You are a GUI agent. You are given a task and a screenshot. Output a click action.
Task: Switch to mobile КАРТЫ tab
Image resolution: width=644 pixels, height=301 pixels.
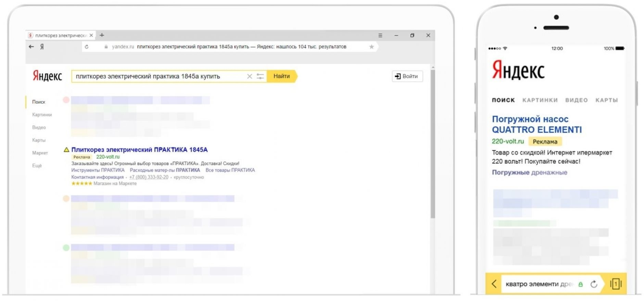click(607, 100)
